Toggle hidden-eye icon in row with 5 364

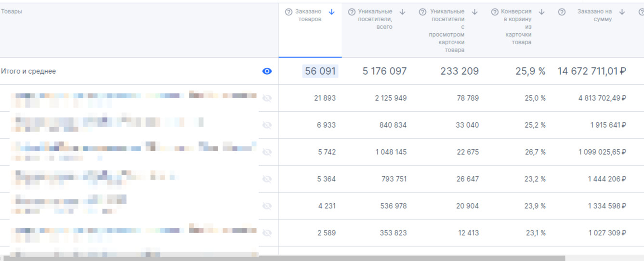(267, 179)
